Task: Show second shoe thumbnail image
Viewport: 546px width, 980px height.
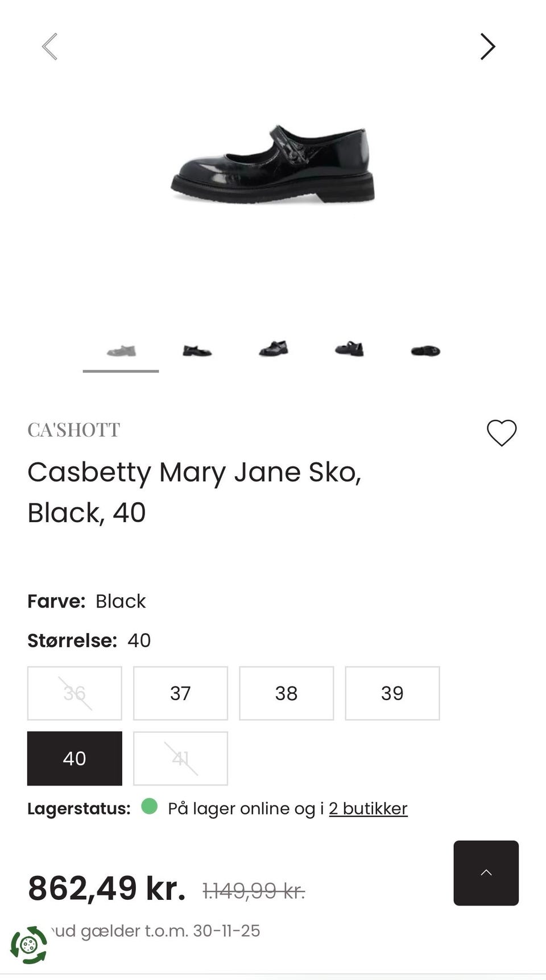Action: [x=197, y=351]
